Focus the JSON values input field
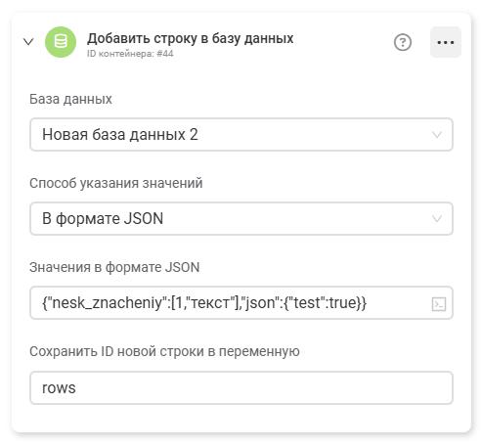This screenshot has width=482, height=448. [241, 303]
